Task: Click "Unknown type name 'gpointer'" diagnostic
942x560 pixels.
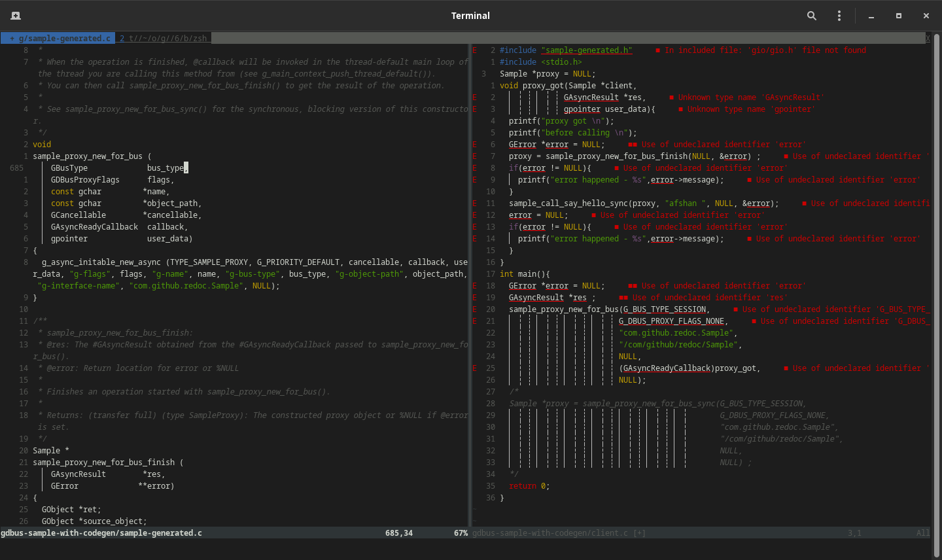Action: click(746, 109)
